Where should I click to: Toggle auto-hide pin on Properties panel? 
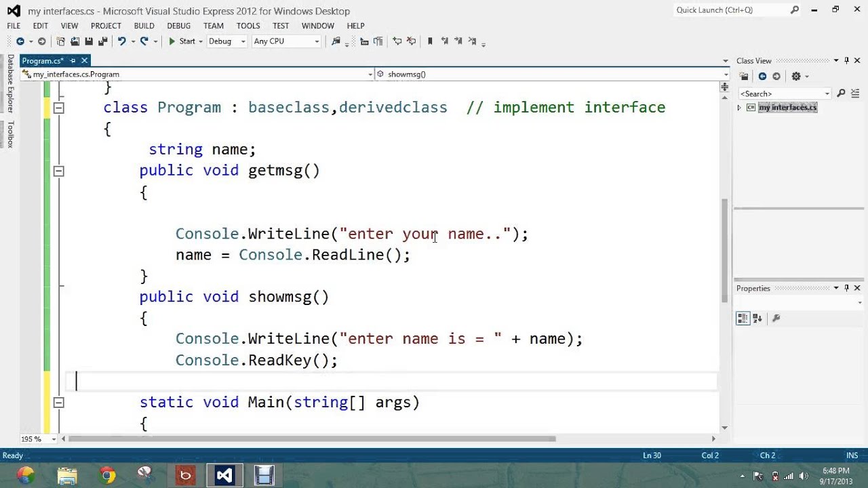point(846,288)
